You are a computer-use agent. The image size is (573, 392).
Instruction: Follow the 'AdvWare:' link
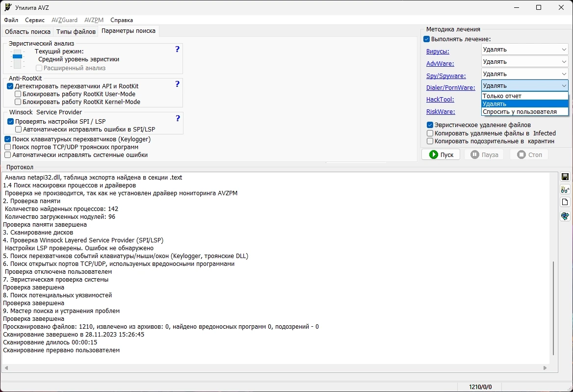tap(440, 64)
